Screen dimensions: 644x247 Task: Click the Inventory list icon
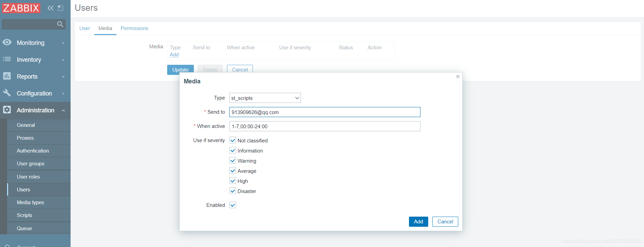7,59
